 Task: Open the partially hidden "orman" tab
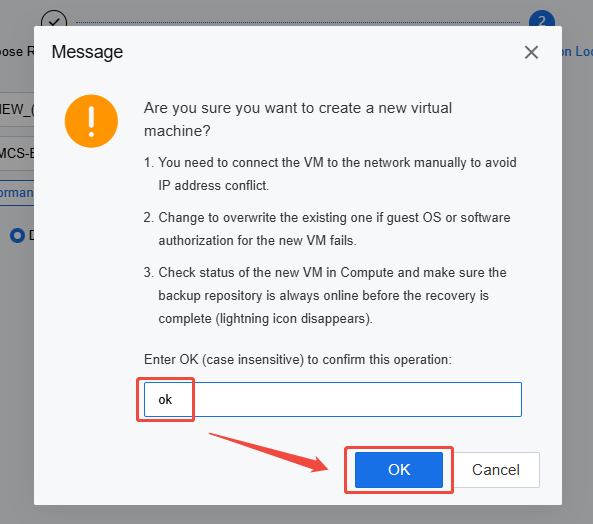point(17,193)
